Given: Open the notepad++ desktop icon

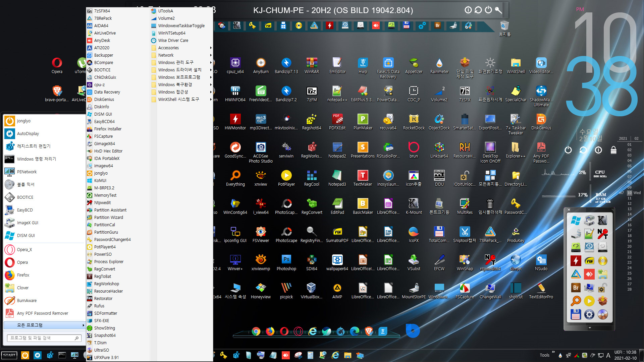Looking at the screenshot, I should [337, 94].
